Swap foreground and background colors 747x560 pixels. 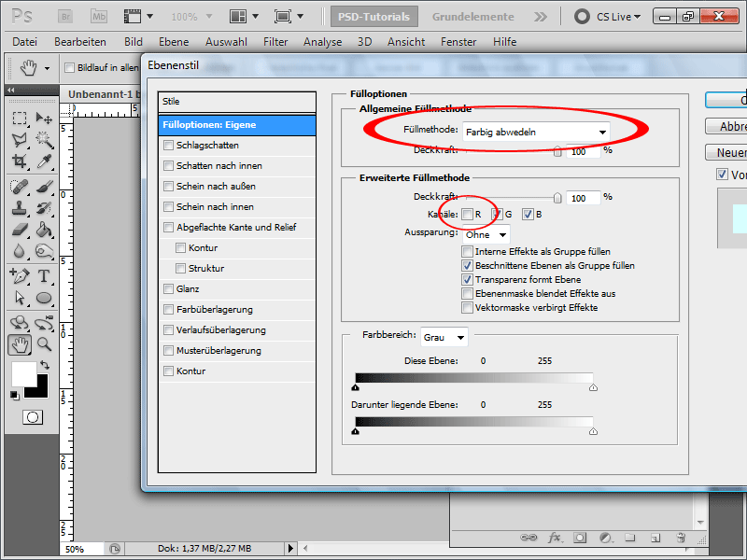click(45, 365)
